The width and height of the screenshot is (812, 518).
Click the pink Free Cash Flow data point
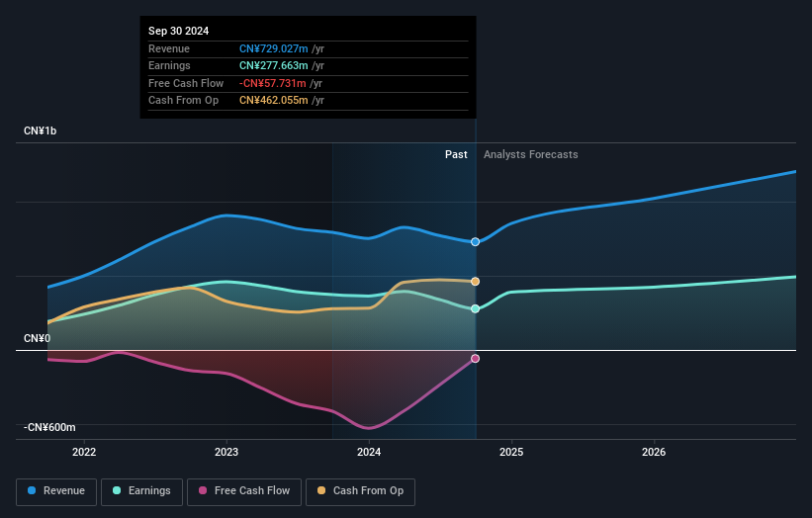tap(475, 359)
